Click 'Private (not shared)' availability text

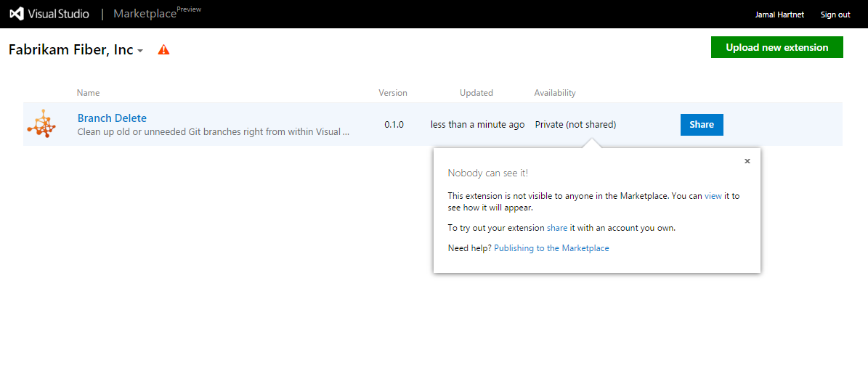tap(576, 125)
